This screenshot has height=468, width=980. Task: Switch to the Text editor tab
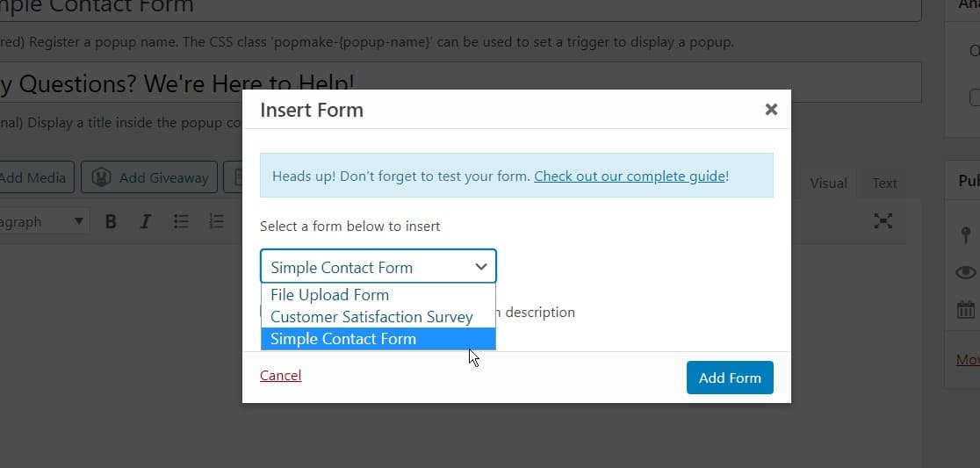pyautogui.click(x=884, y=184)
